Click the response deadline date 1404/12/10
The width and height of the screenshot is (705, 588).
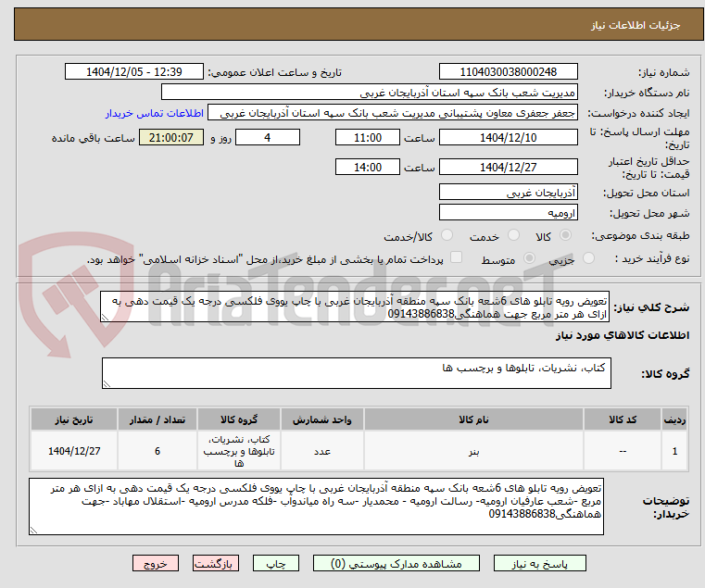pyautogui.click(x=508, y=138)
